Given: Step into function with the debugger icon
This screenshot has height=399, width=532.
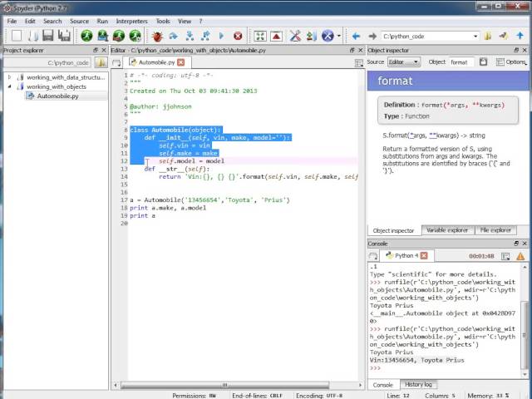Looking at the screenshot, I should [190, 36].
